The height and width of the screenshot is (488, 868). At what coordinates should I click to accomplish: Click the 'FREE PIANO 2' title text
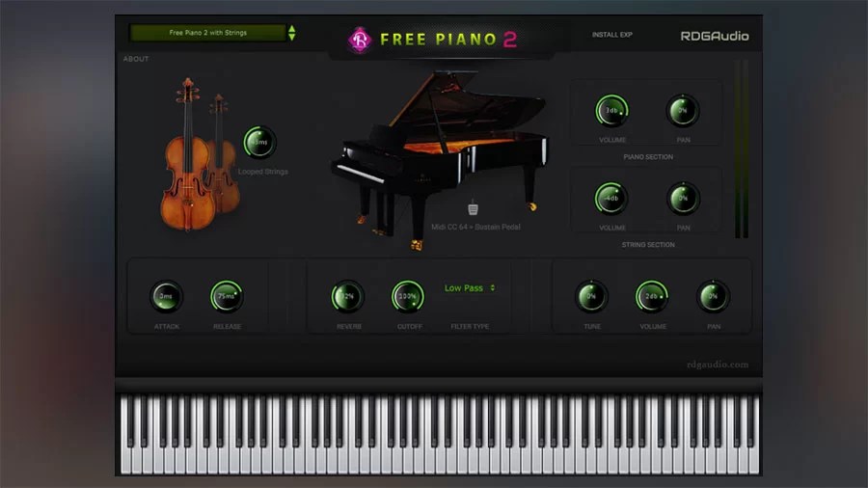tap(448, 40)
